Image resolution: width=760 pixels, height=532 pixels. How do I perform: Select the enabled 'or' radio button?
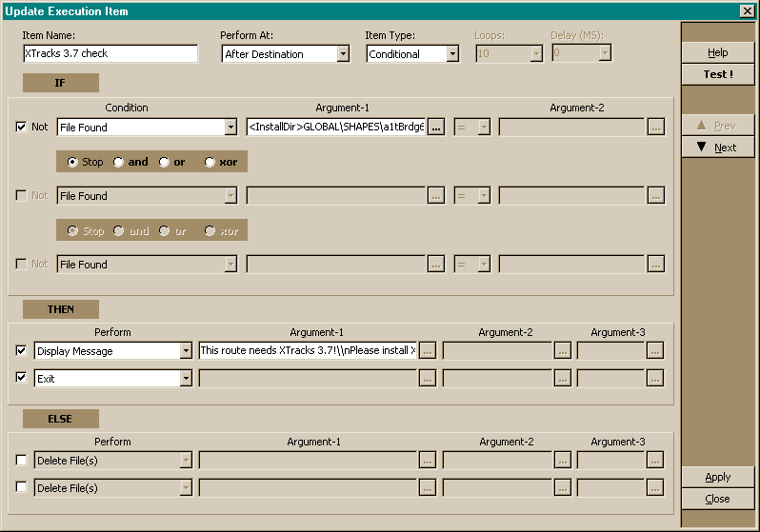tap(164, 162)
